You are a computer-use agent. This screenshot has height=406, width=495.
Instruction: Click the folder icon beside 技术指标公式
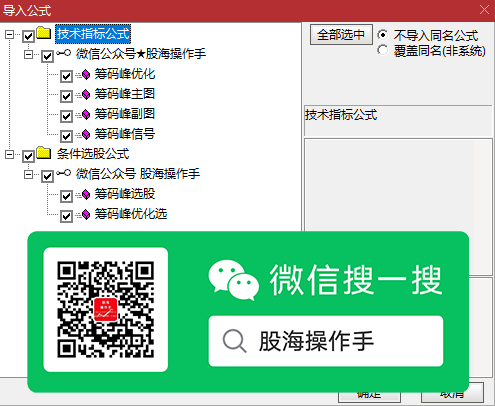44,33
